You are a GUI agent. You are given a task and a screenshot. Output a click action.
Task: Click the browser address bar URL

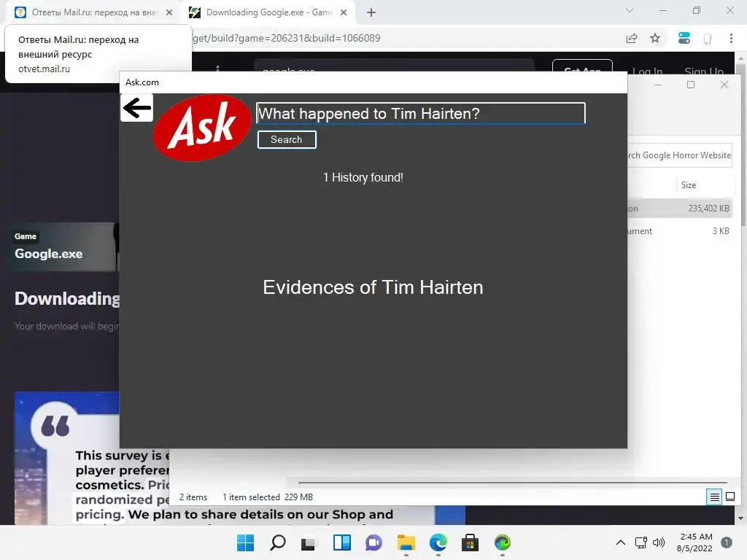(286, 38)
